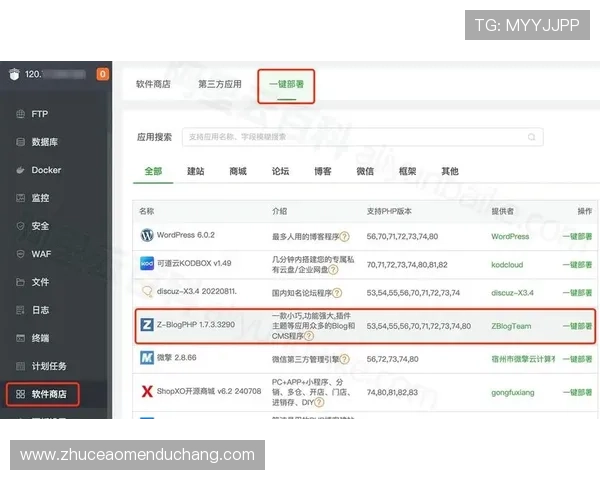This screenshot has height=480, width=600.
Task: Select the 全部 category tab
Action: pyautogui.click(x=153, y=171)
